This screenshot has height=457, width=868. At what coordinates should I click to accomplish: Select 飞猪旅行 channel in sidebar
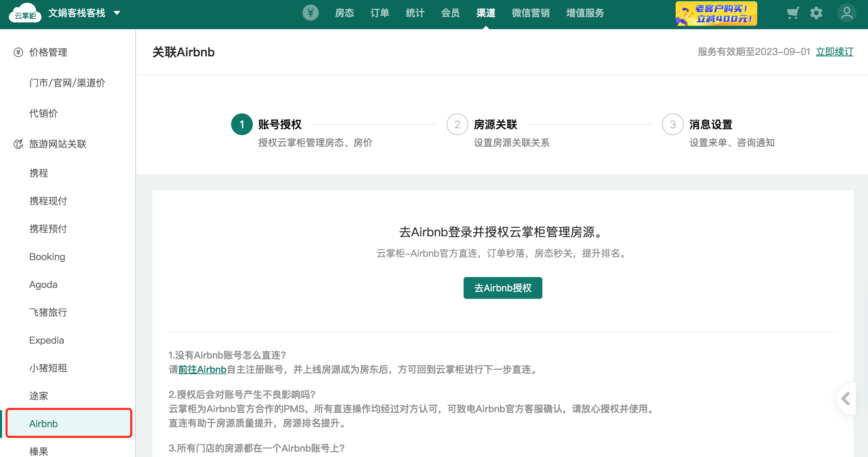[48, 312]
